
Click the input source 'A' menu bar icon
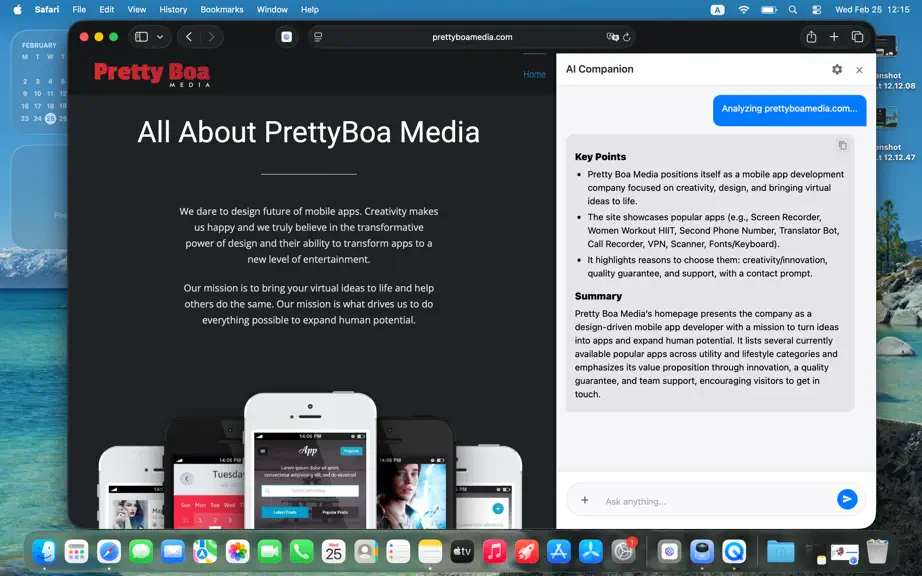(717, 9)
